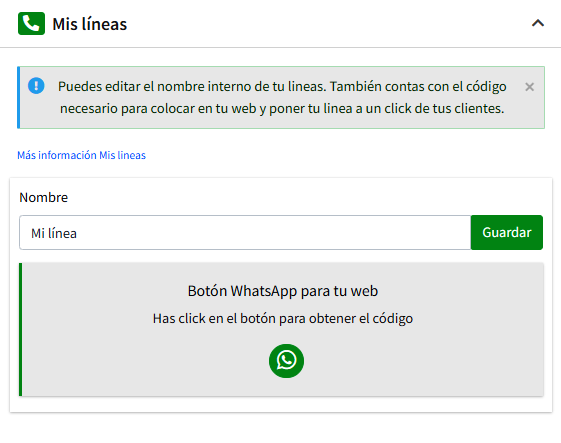Dismiss the info alert with the X

(x=530, y=87)
